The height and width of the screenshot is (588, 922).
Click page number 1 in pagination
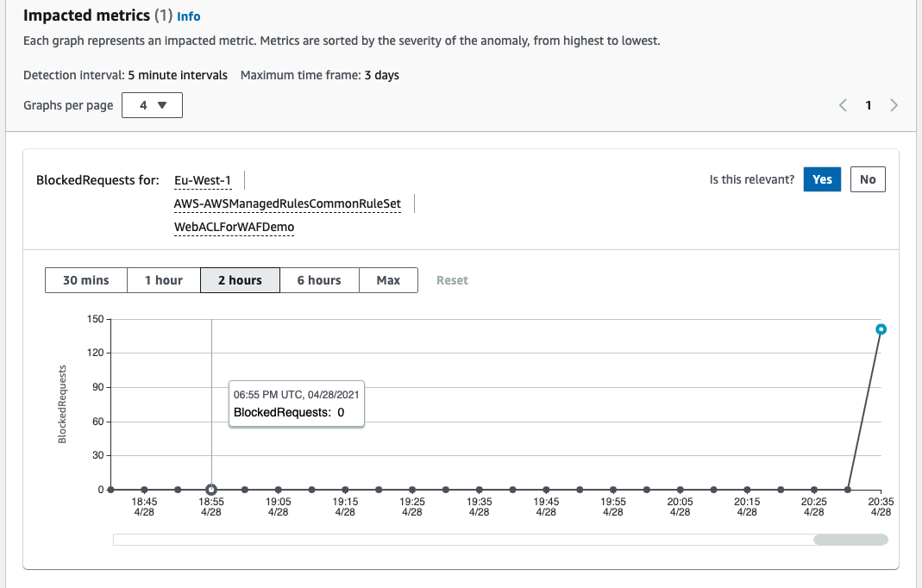(869, 104)
